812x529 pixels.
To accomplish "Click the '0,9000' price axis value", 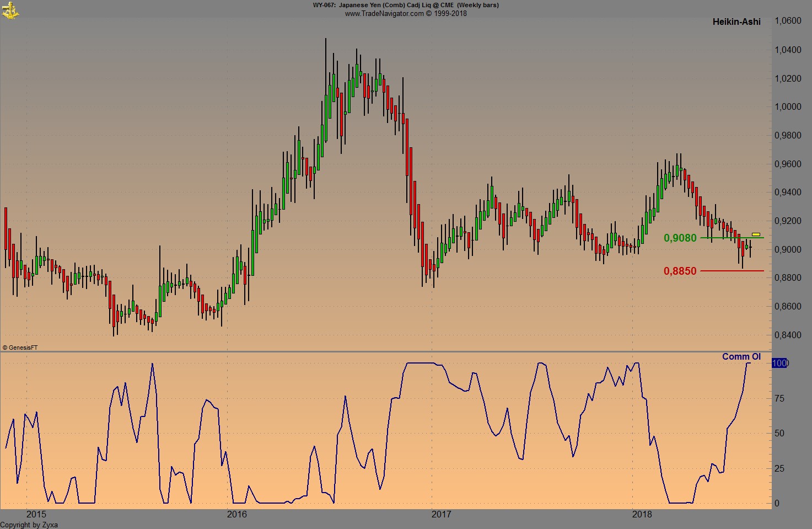I will point(788,250).
